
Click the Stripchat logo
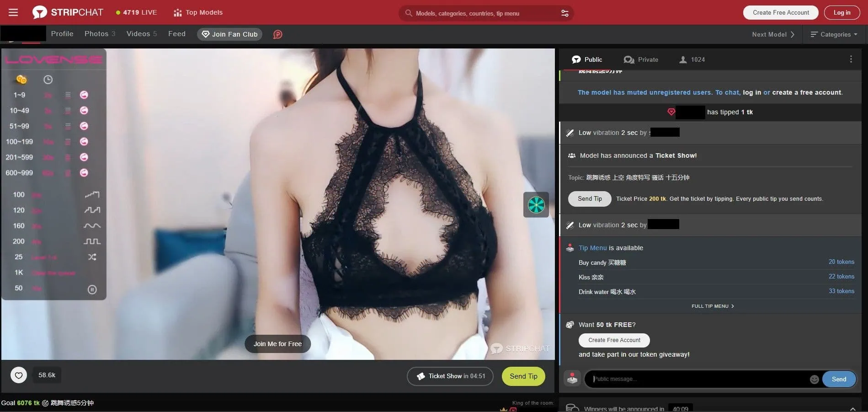pos(68,12)
